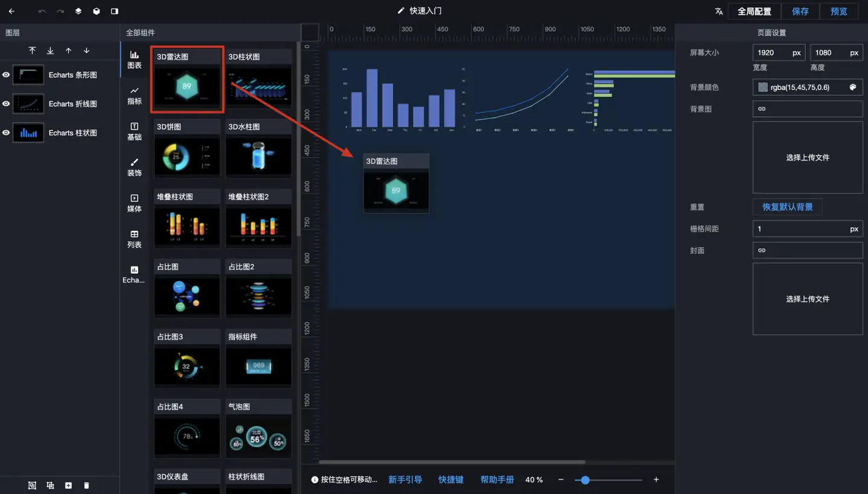Click the delete trash icon under layers
The height and width of the screenshot is (494, 868).
tap(86, 486)
